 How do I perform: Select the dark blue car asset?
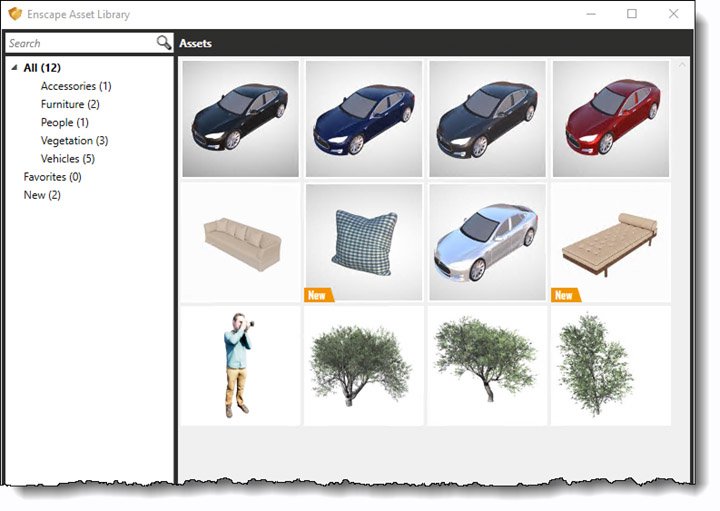364,118
